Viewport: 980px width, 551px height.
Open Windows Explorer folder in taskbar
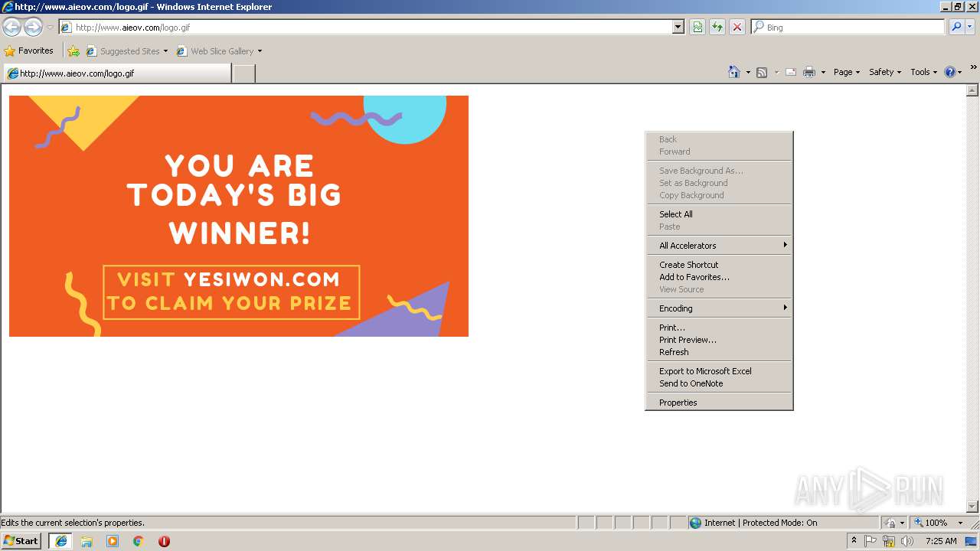coord(87,541)
